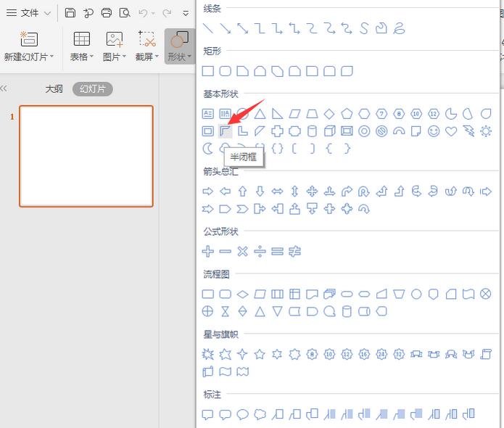The image size is (504, 428).
Task: Select the L-shape in basic shapes
Action: [x=242, y=131]
